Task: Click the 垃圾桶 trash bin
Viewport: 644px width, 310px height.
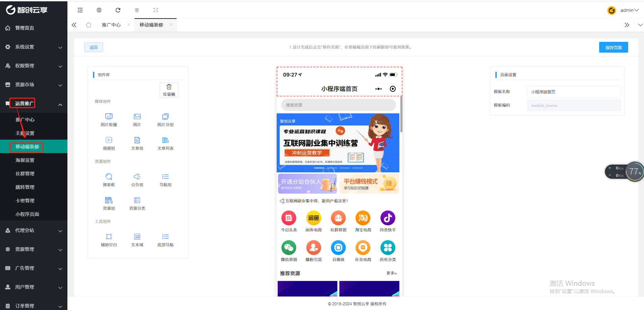Action: [x=169, y=90]
